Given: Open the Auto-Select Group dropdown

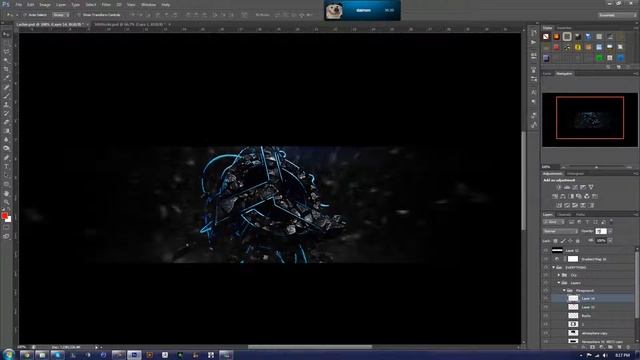Looking at the screenshot, I should (x=61, y=15).
